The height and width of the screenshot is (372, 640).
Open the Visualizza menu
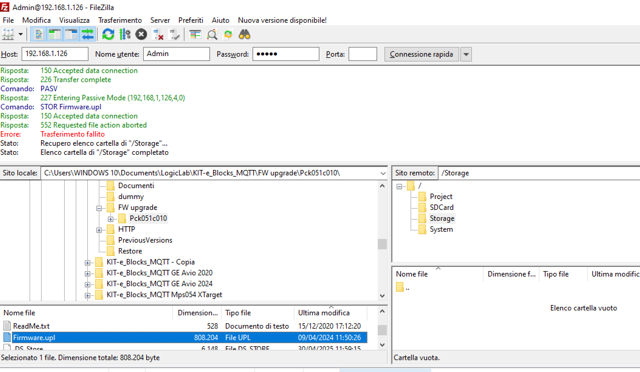tap(74, 20)
